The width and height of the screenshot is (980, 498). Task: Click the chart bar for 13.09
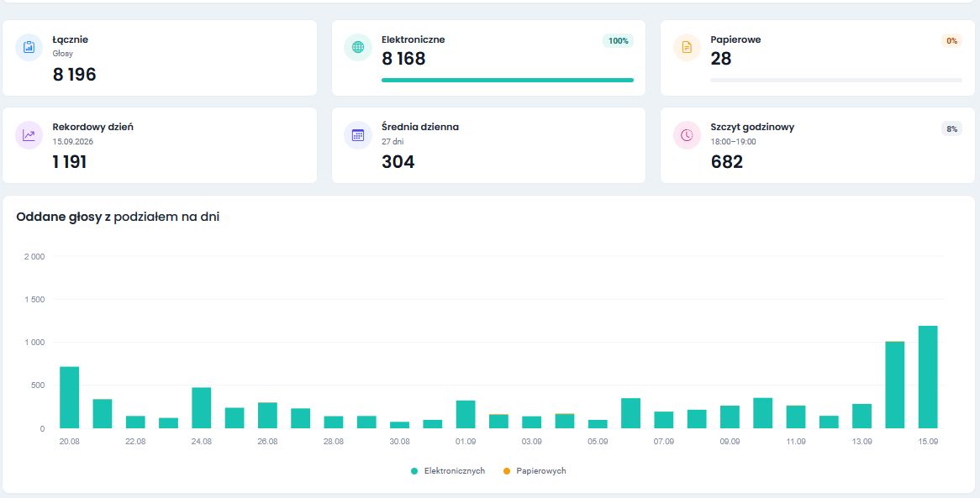click(x=861, y=417)
